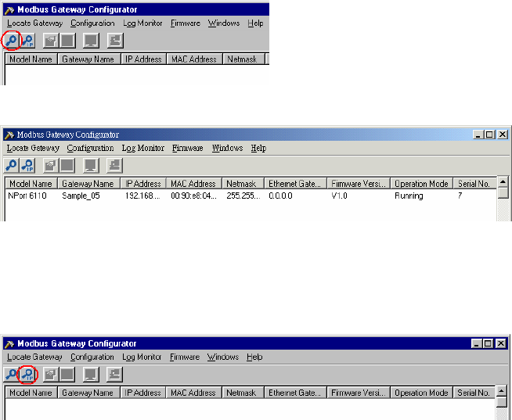Image resolution: width=512 pixels, height=420 pixels.
Task: Open Log Monitor menu in middle window
Action: (x=143, y=148)
